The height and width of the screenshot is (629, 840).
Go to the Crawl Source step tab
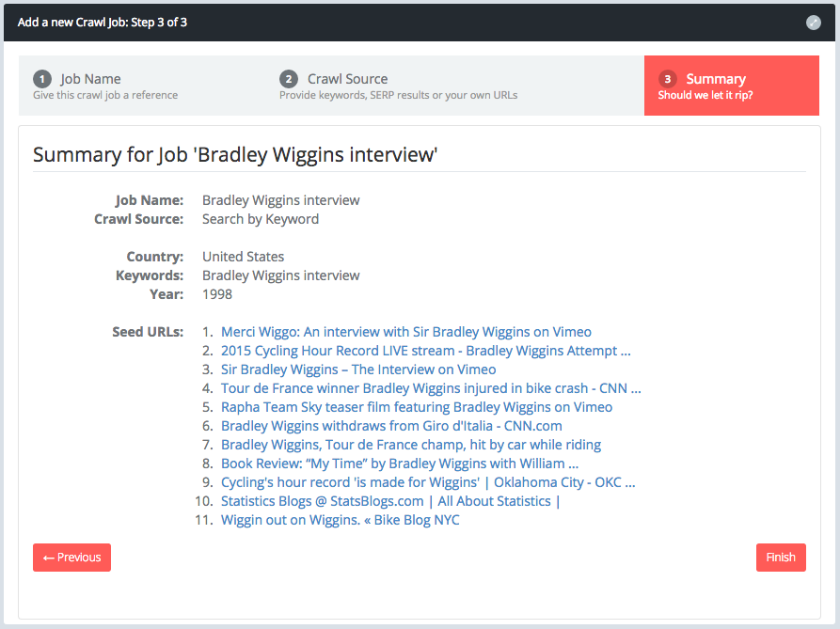(x=455, y=86)
